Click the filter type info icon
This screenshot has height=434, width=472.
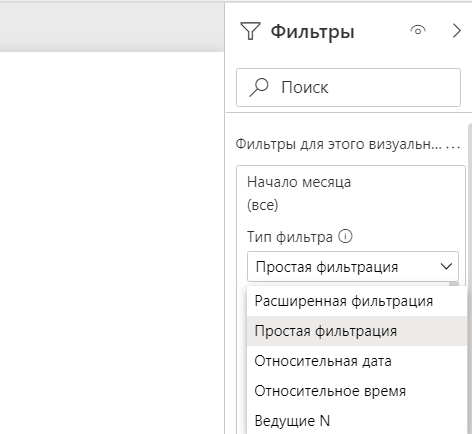[345, 236]
